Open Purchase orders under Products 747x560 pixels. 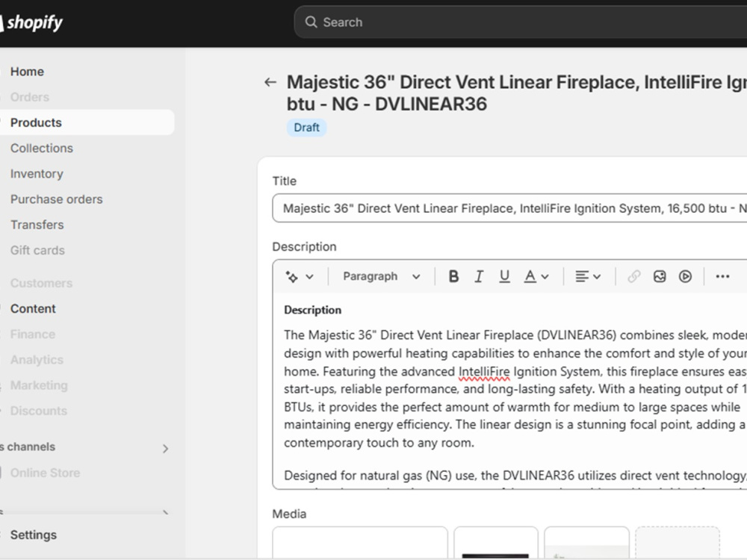(56, 199)
